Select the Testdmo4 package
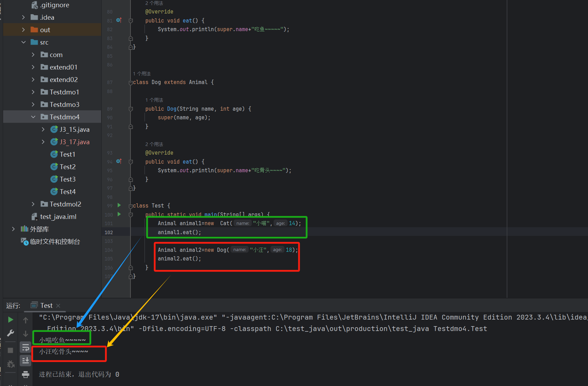 point(52,117)
